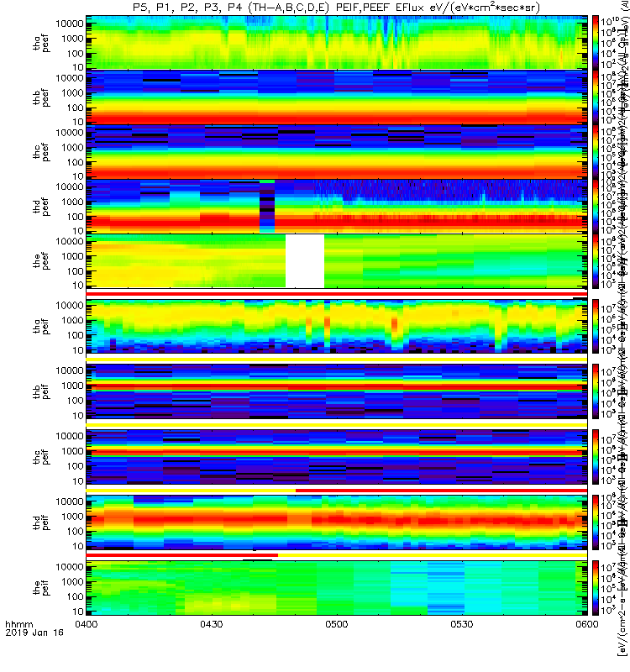Click the red bar below the peef panel
The image size is (630, 672).
pos(337,294)
